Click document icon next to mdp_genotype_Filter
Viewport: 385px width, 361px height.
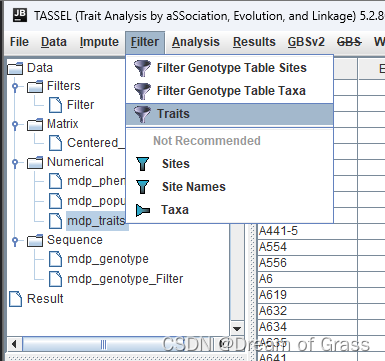pyautogui.click(x=55, y=279)
